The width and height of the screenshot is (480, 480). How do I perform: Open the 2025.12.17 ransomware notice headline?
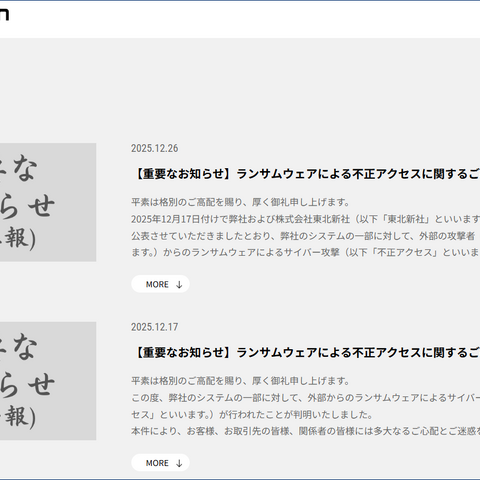pyautogui.click(x=306, y=353)
